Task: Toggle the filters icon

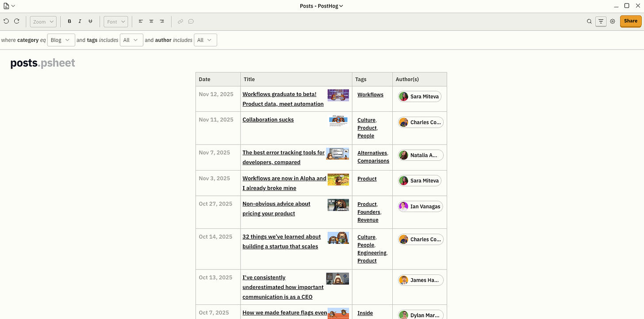Action: 601,21
